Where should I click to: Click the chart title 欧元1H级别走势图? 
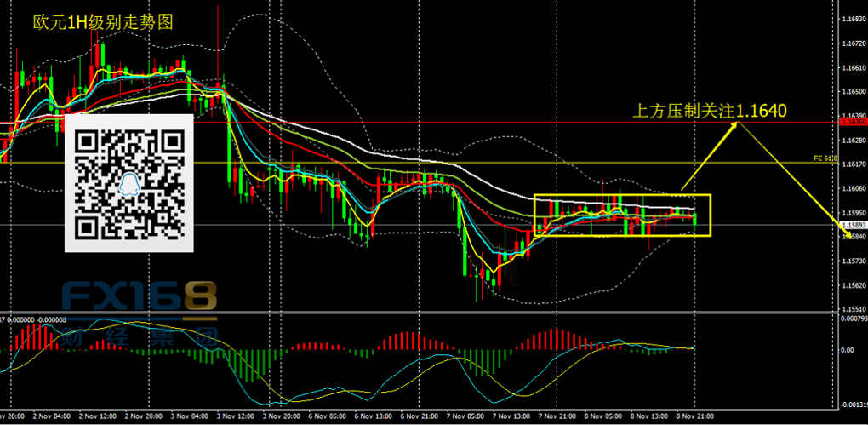(x=102, y=23)
